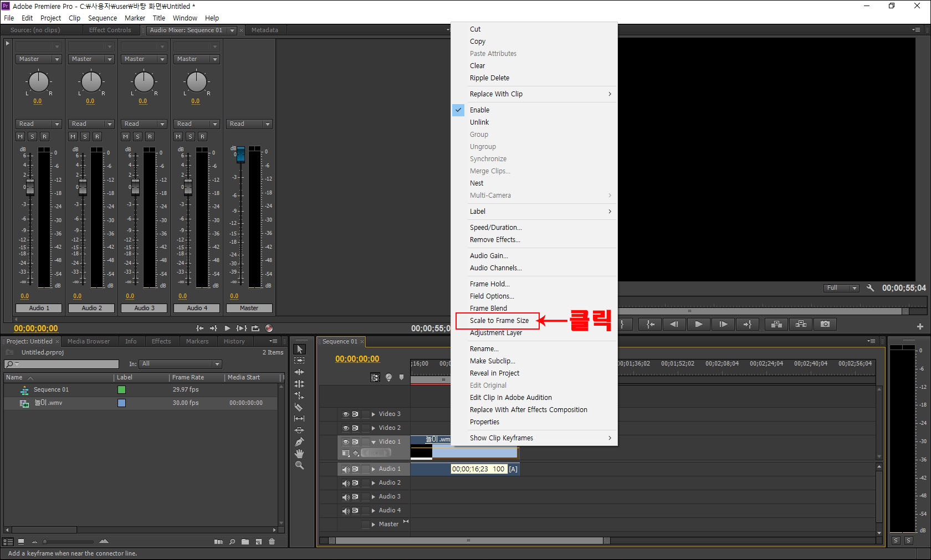
Task: Toggle Video 2 track eye visibility
Action: (x=346, y=428)
